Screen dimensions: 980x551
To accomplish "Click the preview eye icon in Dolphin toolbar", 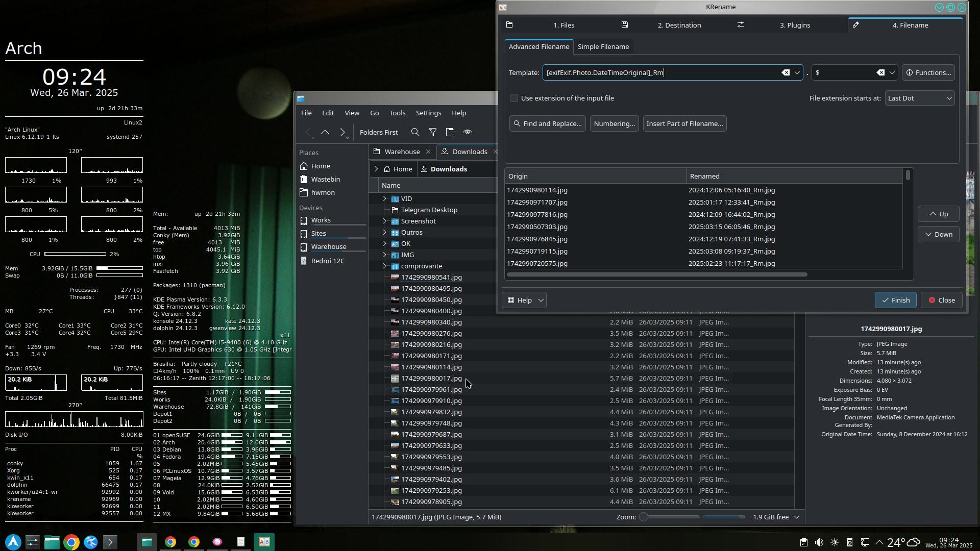I will [x=468, y=132].
